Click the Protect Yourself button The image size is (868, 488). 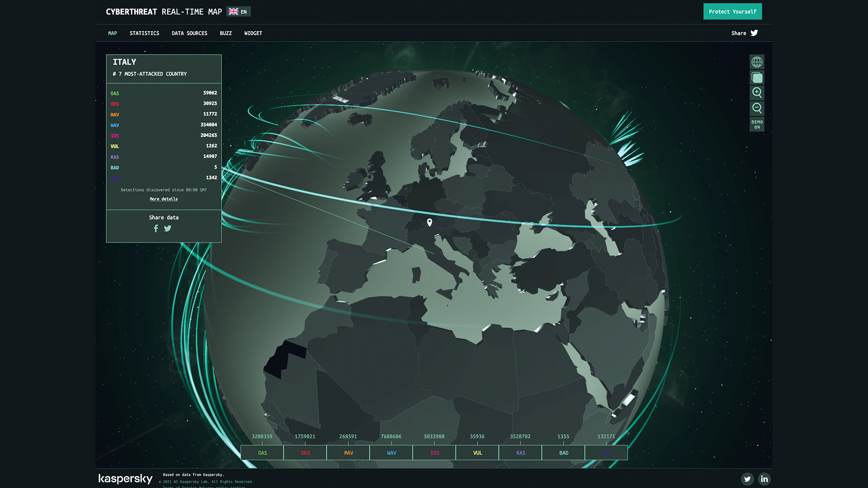click(x=732, y=12)
